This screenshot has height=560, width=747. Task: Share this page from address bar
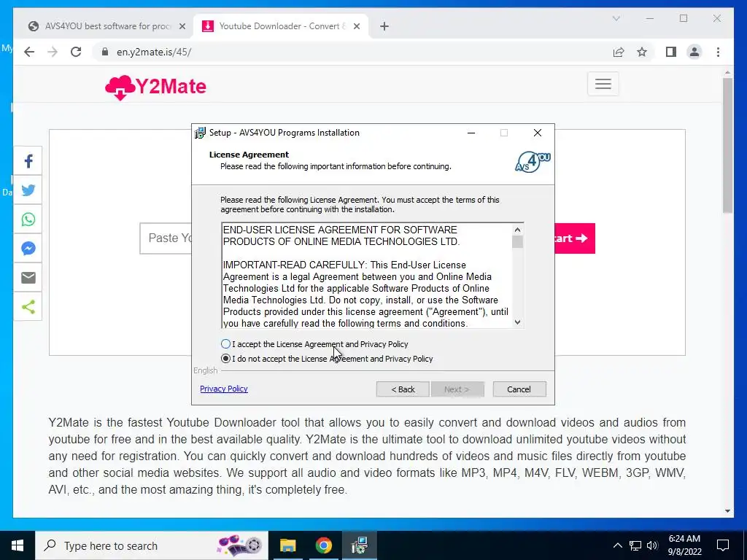pos(619,52)
